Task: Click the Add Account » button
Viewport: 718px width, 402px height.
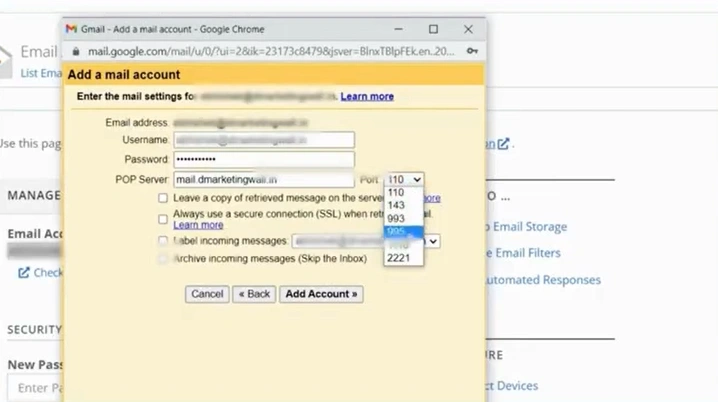Action: pos(321,294)
